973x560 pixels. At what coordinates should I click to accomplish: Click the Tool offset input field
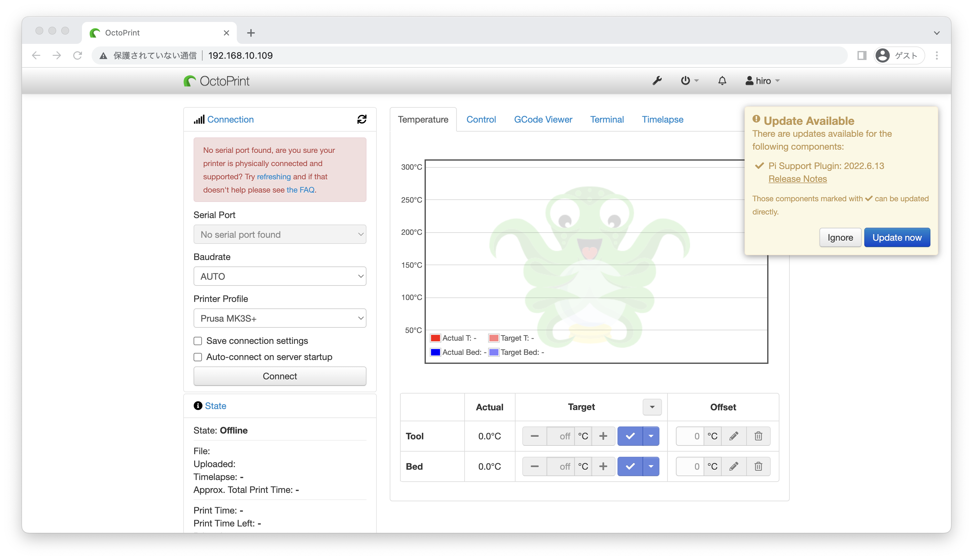pyautogui.click(x=689, y=436)
